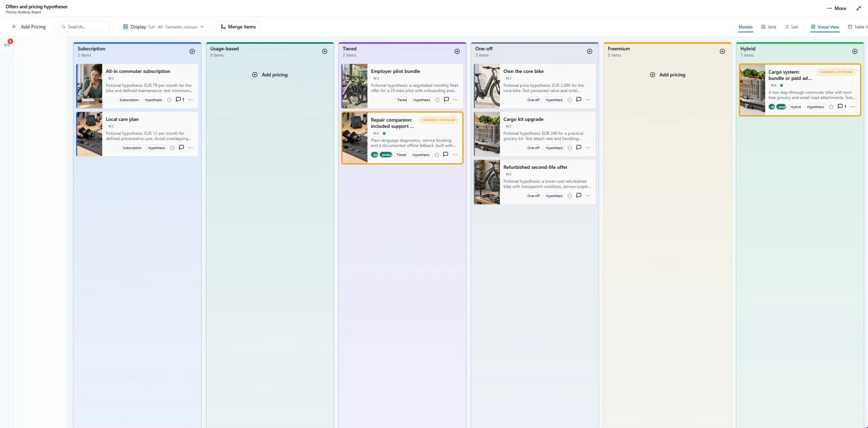
Task: Open comments on Repair companion card
Action: [445, 154]
